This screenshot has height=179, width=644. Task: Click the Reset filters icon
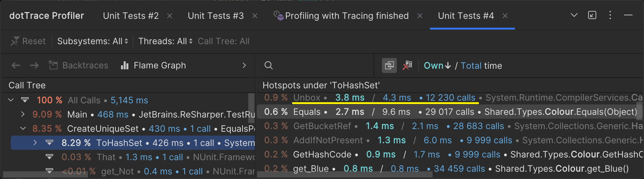point(15,41)
